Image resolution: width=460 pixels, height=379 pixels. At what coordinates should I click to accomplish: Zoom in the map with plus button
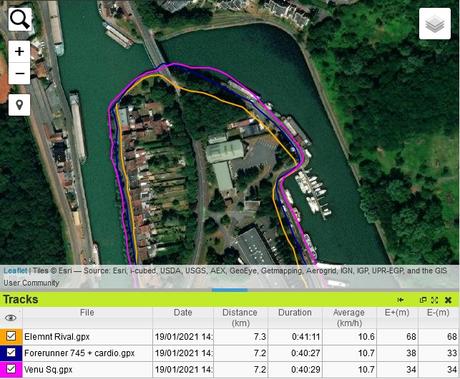pyautogui.click(x=19, y=51)
